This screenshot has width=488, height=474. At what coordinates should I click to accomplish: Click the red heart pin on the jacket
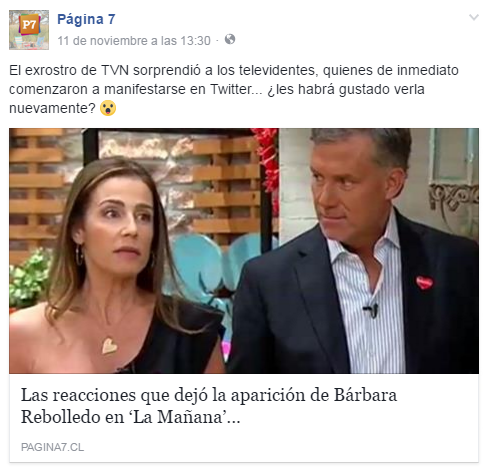[x=424, y=283]
